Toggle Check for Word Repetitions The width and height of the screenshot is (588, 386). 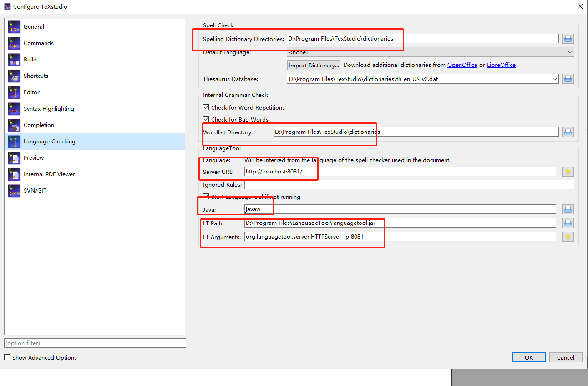pyautogui.click(x=206, y=108)
